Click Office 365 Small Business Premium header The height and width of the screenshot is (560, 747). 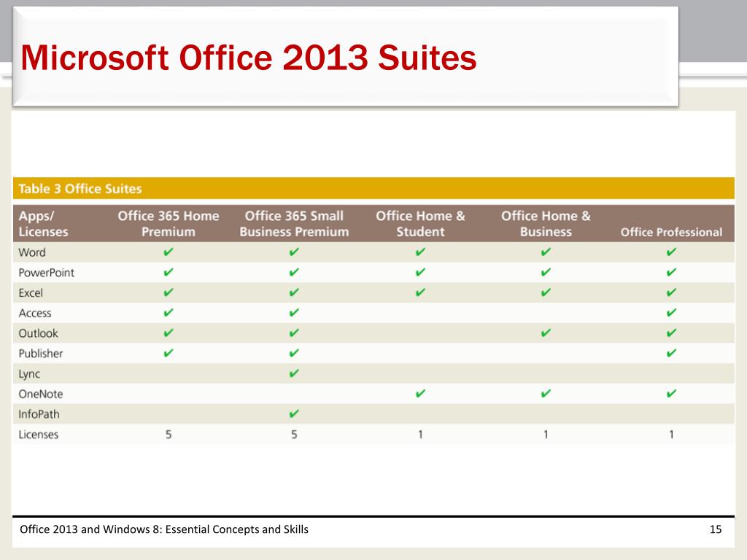(294, 224)
